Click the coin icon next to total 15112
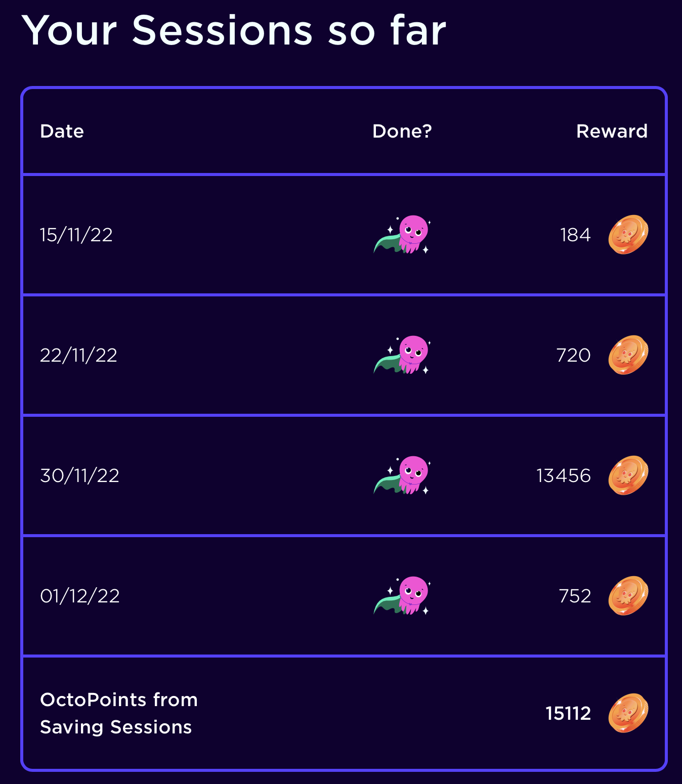Viewport: 682px width, 784px height. (628, 713)
